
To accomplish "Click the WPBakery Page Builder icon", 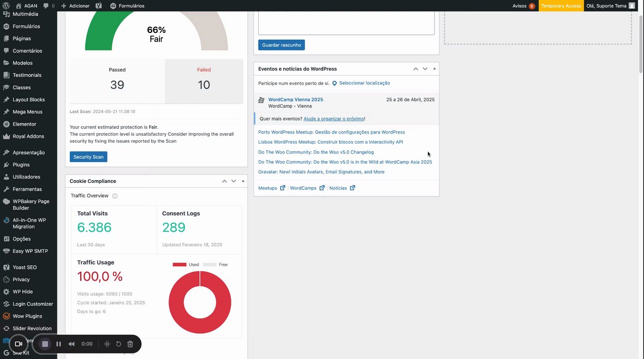I will coord(6,201).
